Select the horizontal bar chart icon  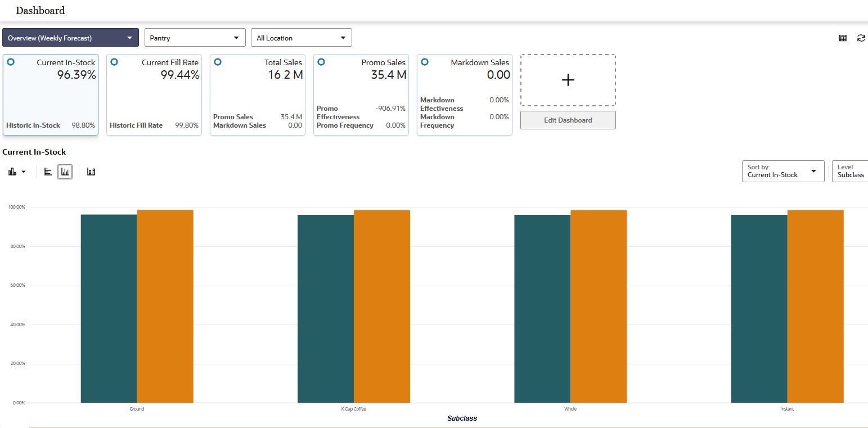click(48, 172)
